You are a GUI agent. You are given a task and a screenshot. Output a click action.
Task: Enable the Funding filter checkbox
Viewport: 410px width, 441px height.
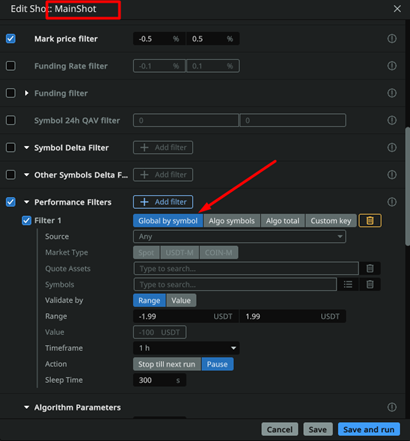[11, 93]
